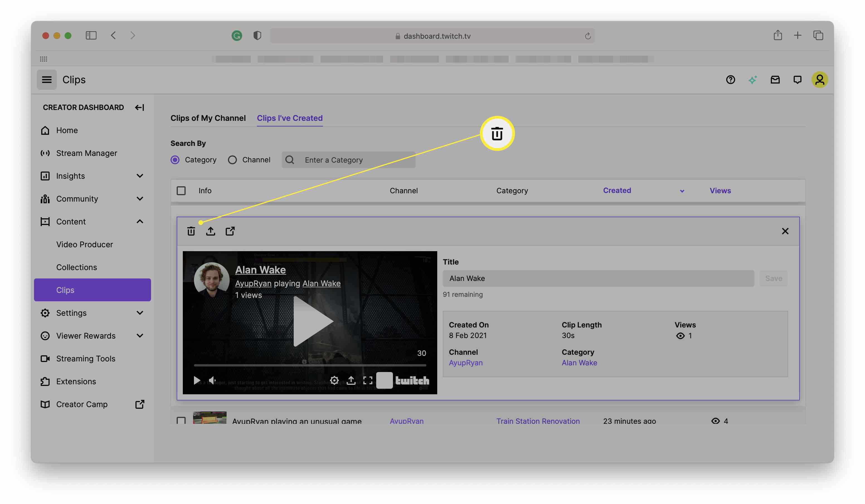Sort by Created column
Image resolution: width=865 pixels, height=504 pixels.
(x=617, y=190)
